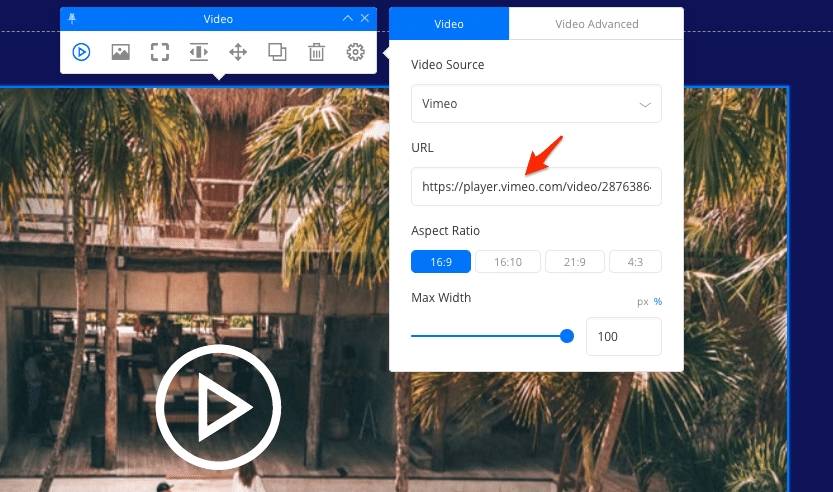Click the Max Width slider handle

pos(567,336)
